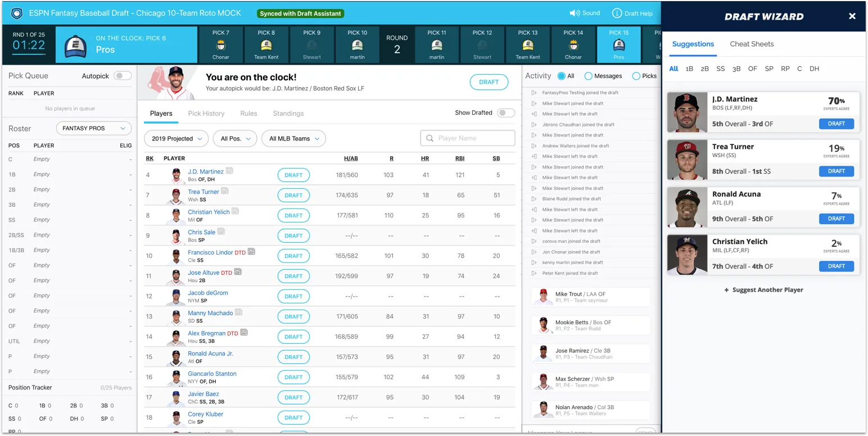Close the Draft Wizard panel
Image resolution: width=868 pixels, height=436 pixels.
852,16
